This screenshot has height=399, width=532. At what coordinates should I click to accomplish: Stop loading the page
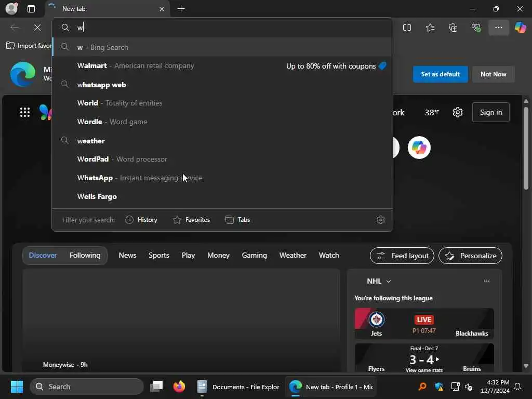pos(37,28)
